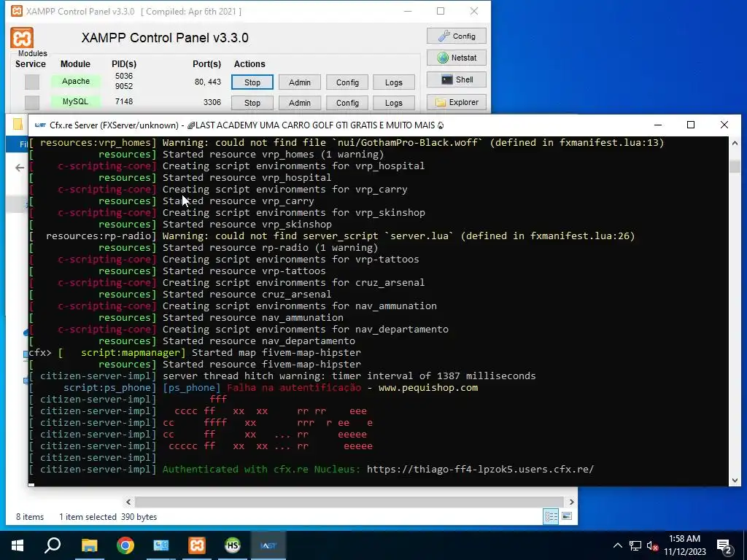This screenshot has height=560, width=747.
Task: Open network status tray icon
Action: coord(635,545)
